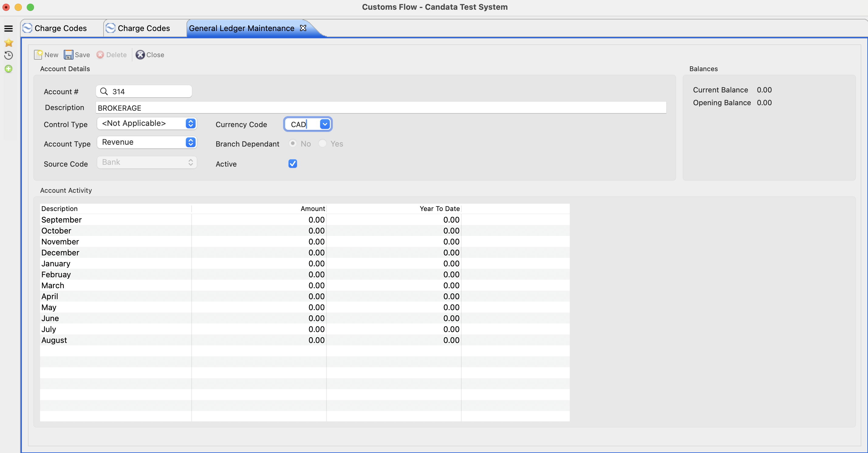Click the first Charge Codes tab icon
The width and height of the screenshot is (868, 453).
[x=27, y=28]
